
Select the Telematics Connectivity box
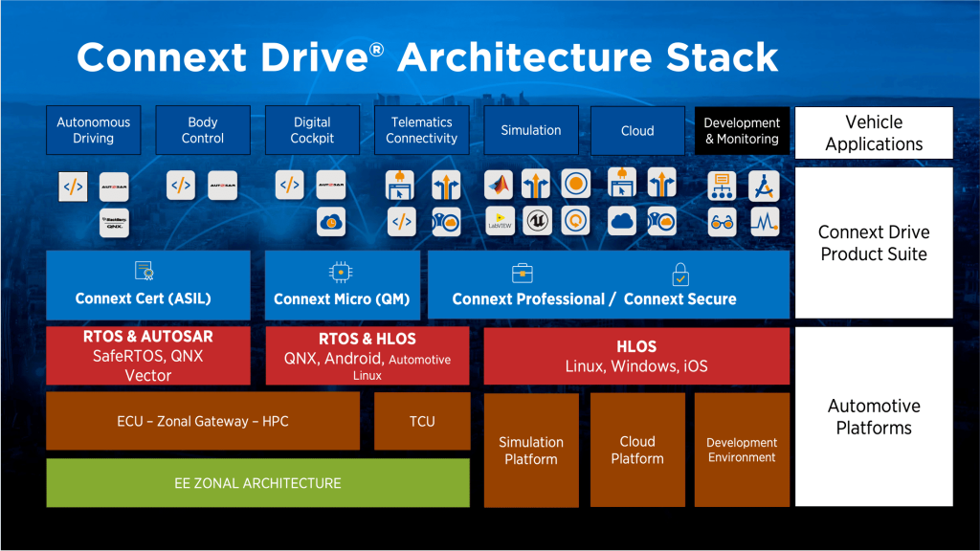[421, 130]
